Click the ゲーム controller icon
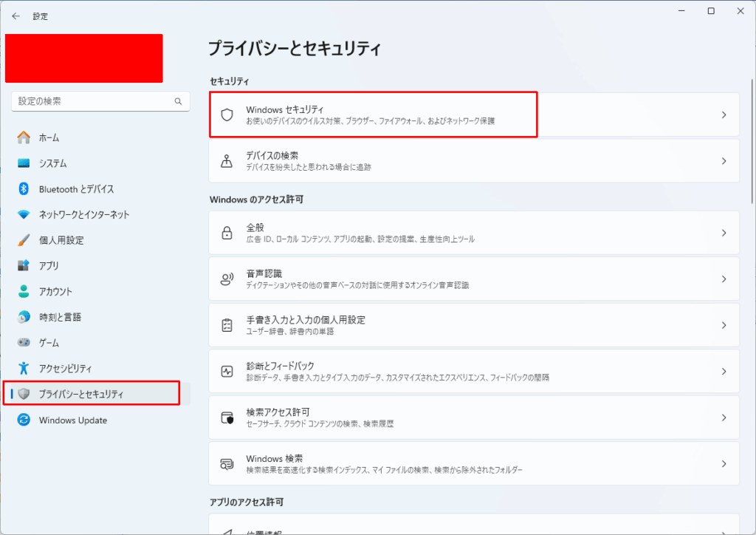The width and height of the screenshot is (756, 535). click(24, 342)
